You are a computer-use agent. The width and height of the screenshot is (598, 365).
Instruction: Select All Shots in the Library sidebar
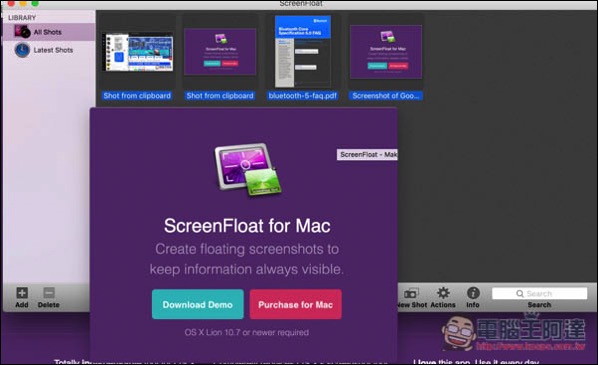point(49,32)
